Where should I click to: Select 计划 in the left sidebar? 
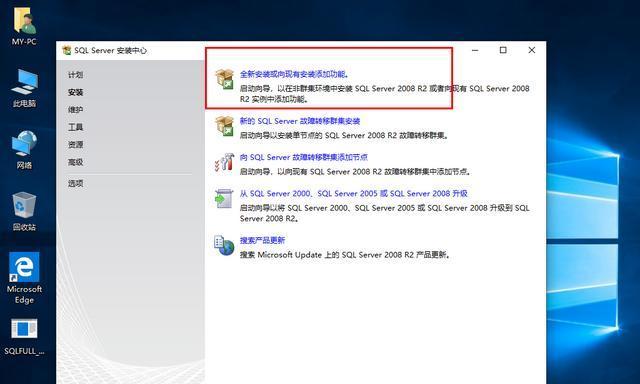76,75
